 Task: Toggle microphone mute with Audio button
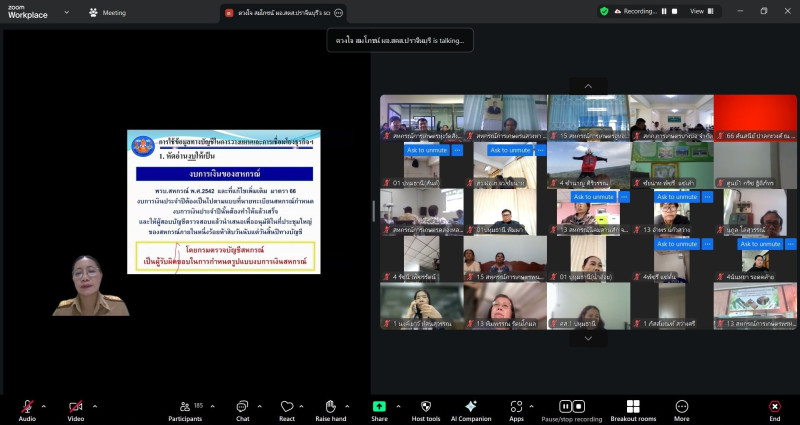pyautogui.click(x=27, y=408)
